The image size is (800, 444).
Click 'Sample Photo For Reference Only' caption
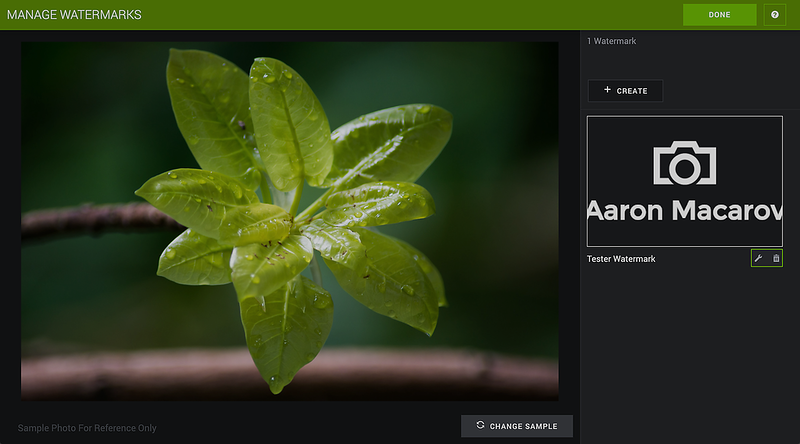87,428
